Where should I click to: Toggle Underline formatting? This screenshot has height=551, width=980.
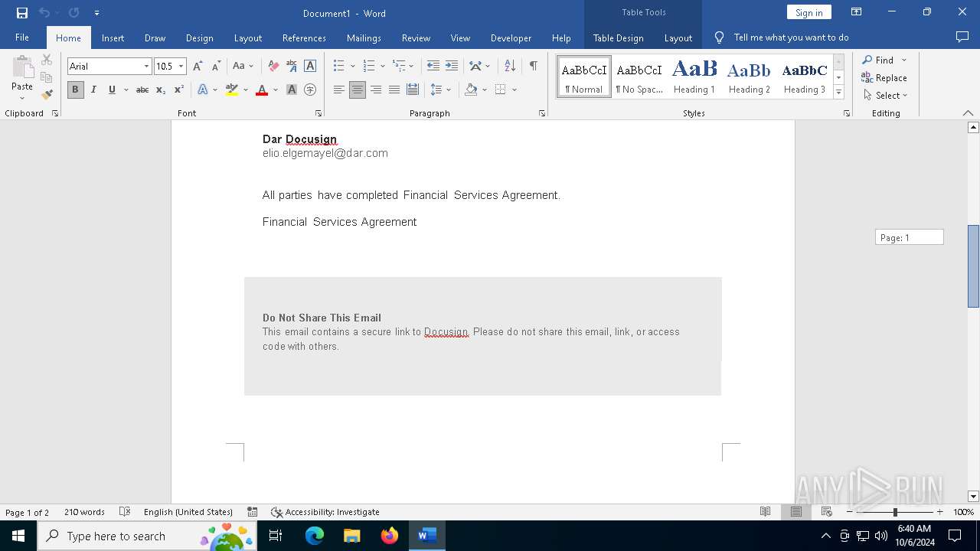point(112,90)
